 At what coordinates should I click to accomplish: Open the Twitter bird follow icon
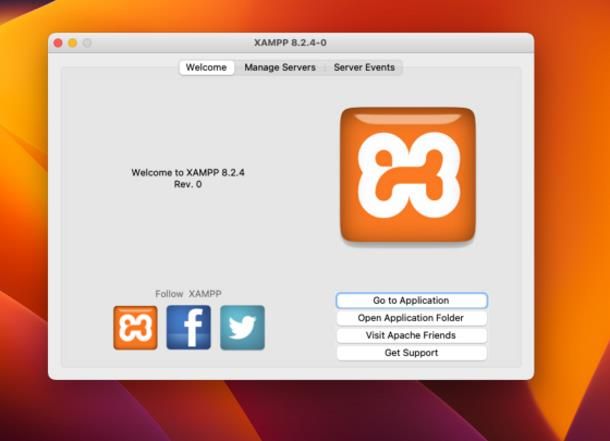click(242, 327)
